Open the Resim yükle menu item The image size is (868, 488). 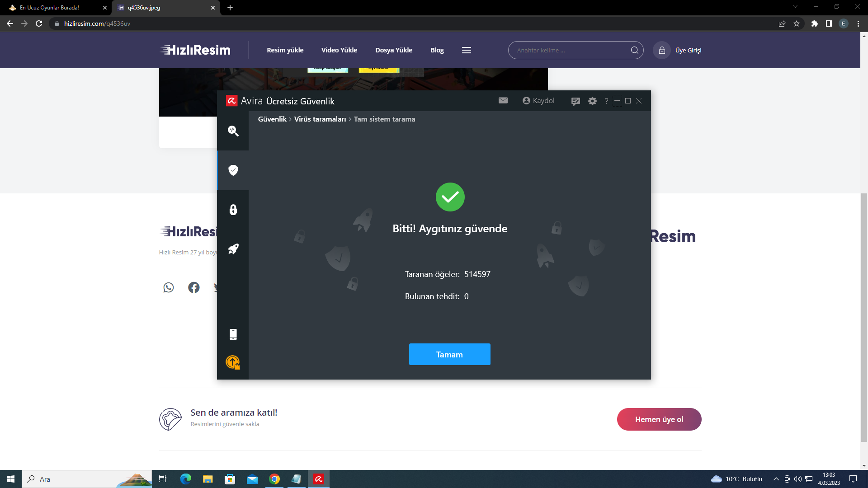285,50
